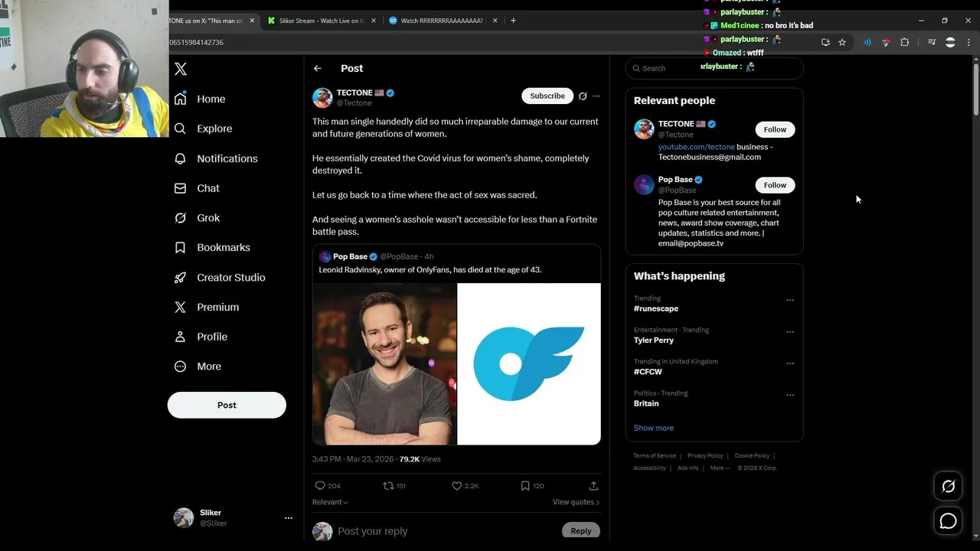Open Chat envelope in sidebar
This screenshot has height=551, width=980.
point(180,188)
